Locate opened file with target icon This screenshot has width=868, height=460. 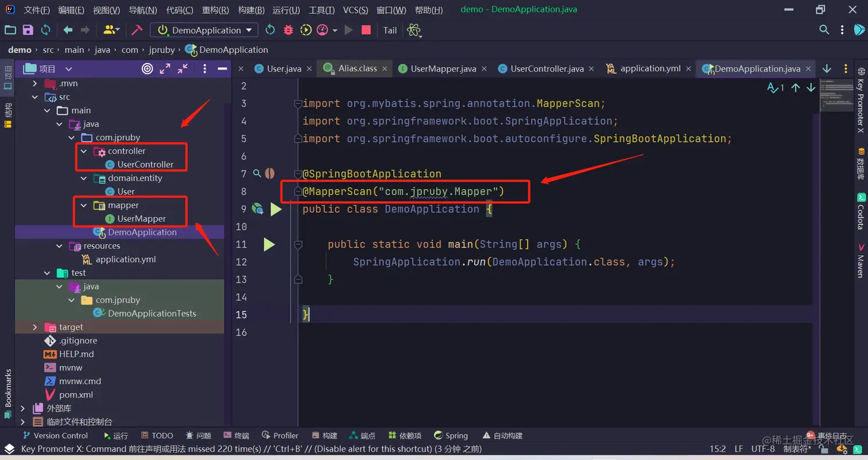(148, 69)
